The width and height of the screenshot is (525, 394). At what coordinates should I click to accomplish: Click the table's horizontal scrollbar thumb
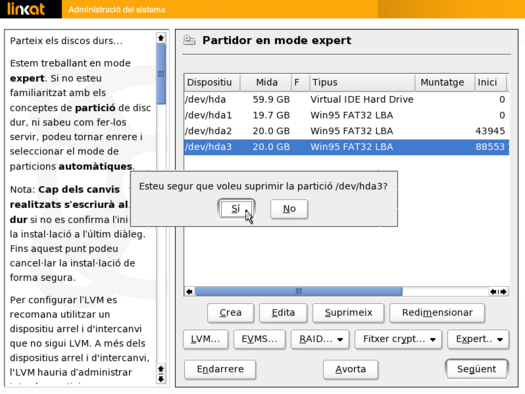pos(299,292)
